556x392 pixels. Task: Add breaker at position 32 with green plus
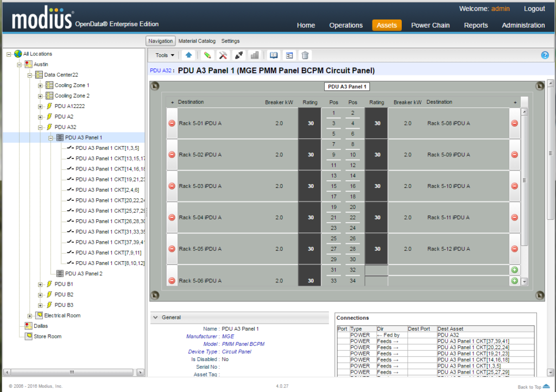[515, 270]
